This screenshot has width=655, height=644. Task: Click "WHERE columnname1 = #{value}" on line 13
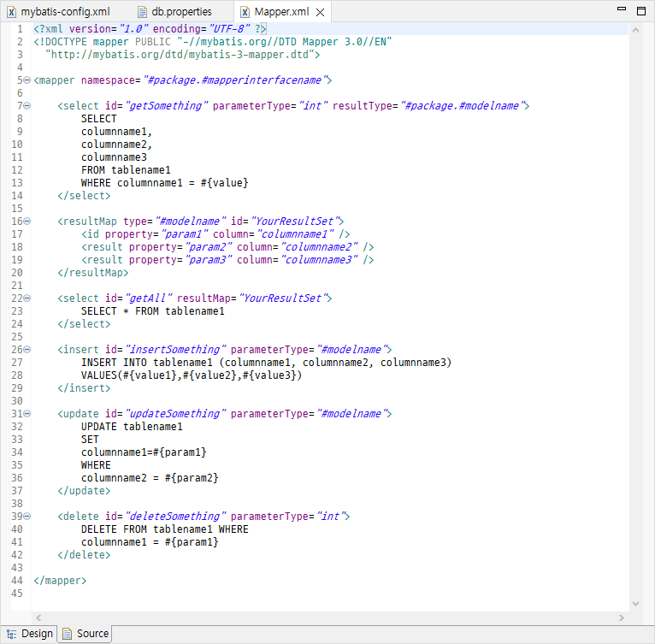click(x=164, y=183)
